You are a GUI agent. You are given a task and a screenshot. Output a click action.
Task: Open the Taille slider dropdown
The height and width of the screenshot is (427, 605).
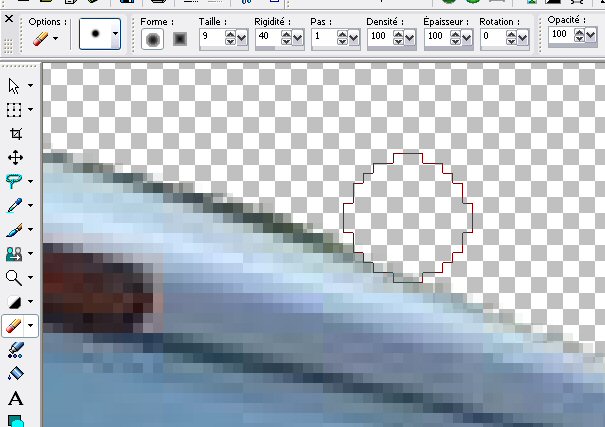242,38
